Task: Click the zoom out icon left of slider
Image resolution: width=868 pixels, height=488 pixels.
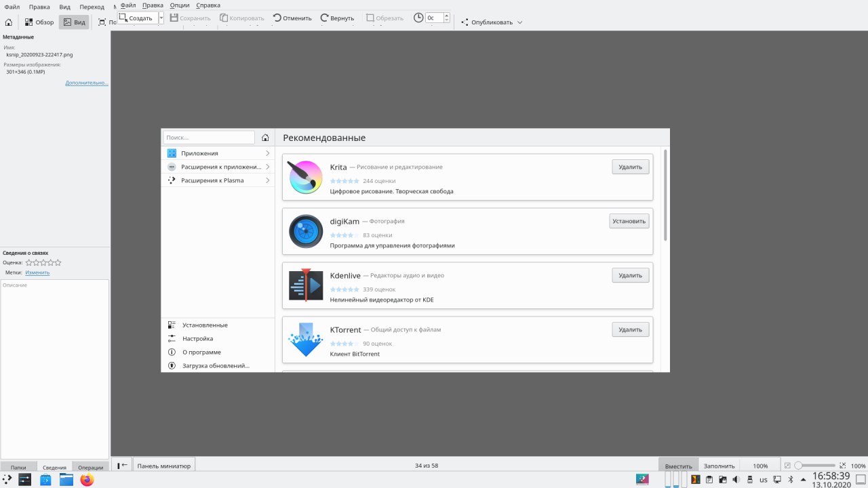Action: coord(787,466)
